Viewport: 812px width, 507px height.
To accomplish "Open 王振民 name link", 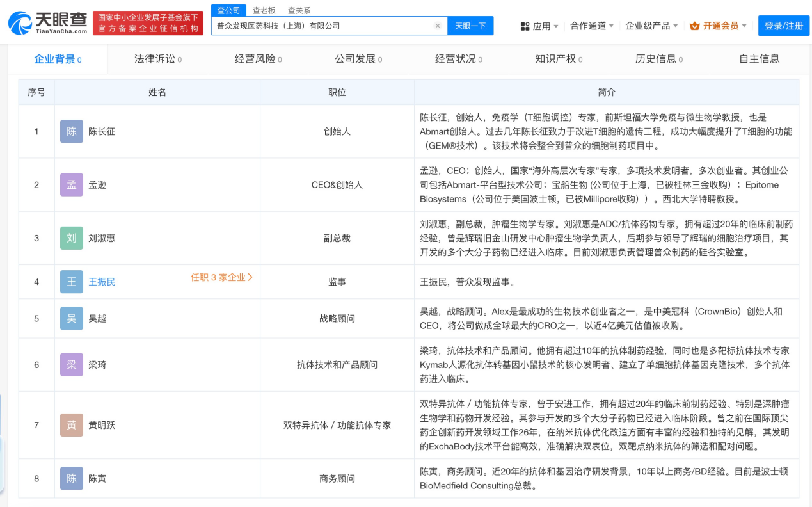I will point(102,282).
